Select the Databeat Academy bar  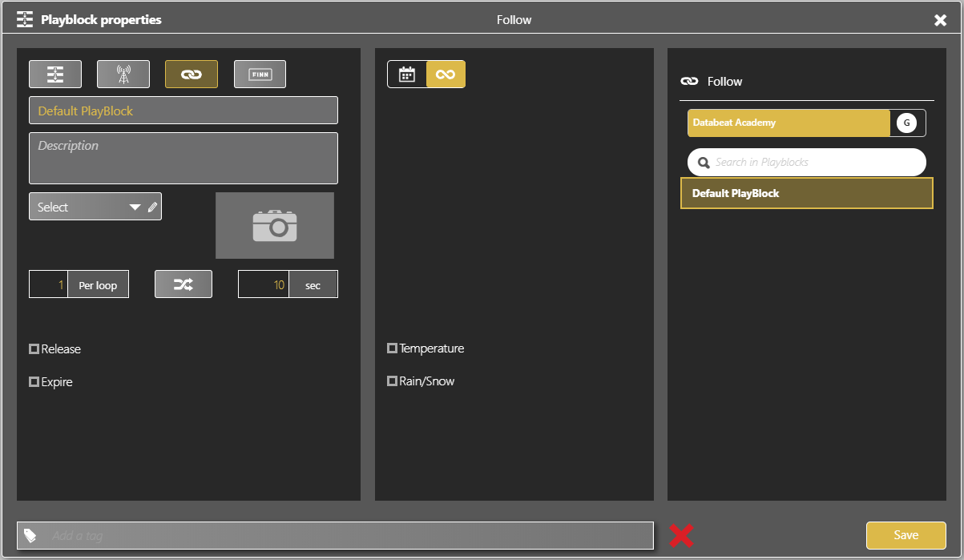[789, 123]
